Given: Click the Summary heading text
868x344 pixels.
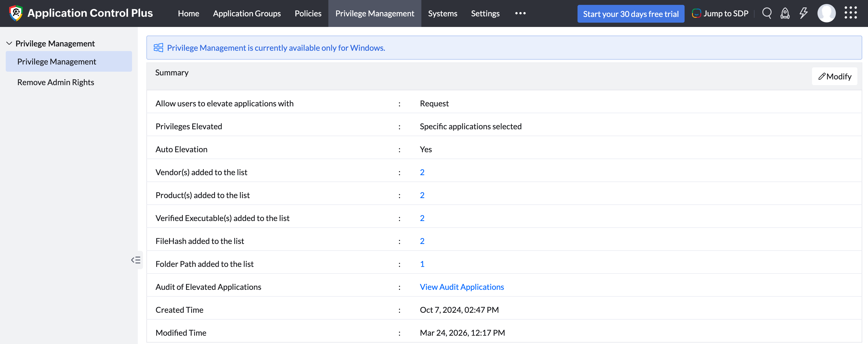Looking at the screenshot, I should 172,73.
